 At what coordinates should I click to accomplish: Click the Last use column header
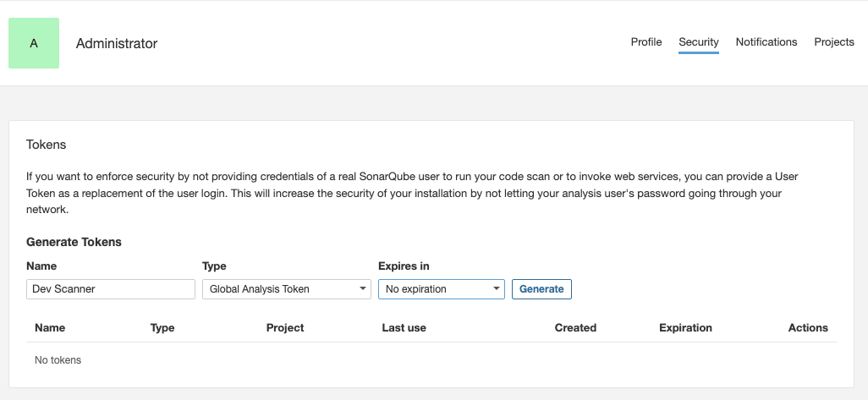[404, 328]
